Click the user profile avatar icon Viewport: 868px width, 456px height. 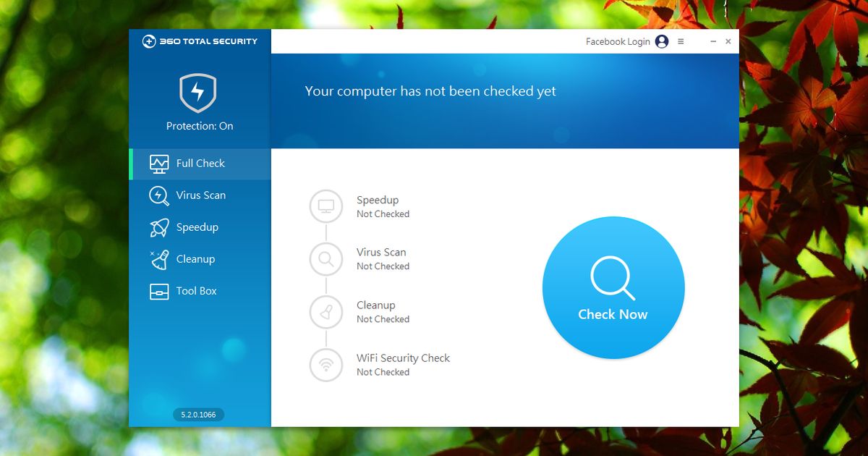tap(662, 42)
